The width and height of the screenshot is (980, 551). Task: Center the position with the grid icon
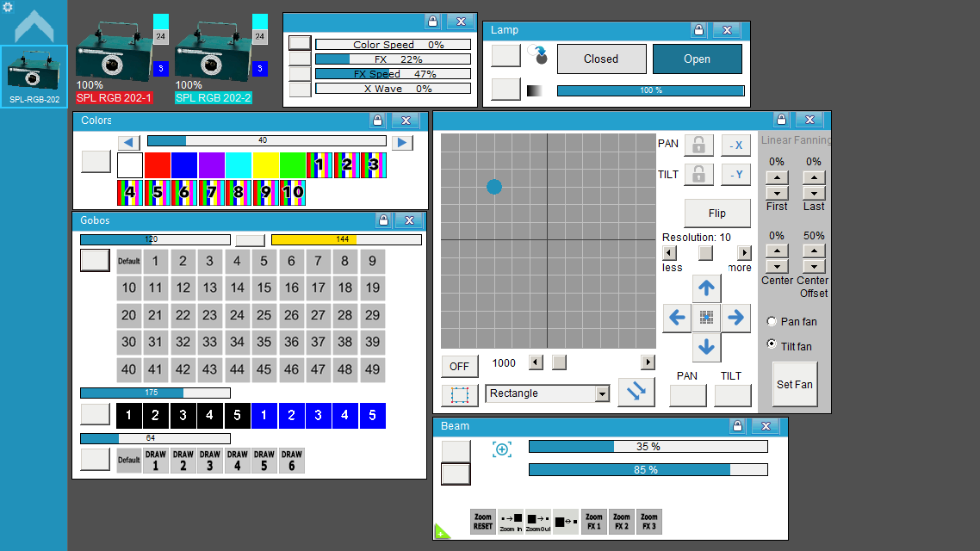[x=706, y=318]
